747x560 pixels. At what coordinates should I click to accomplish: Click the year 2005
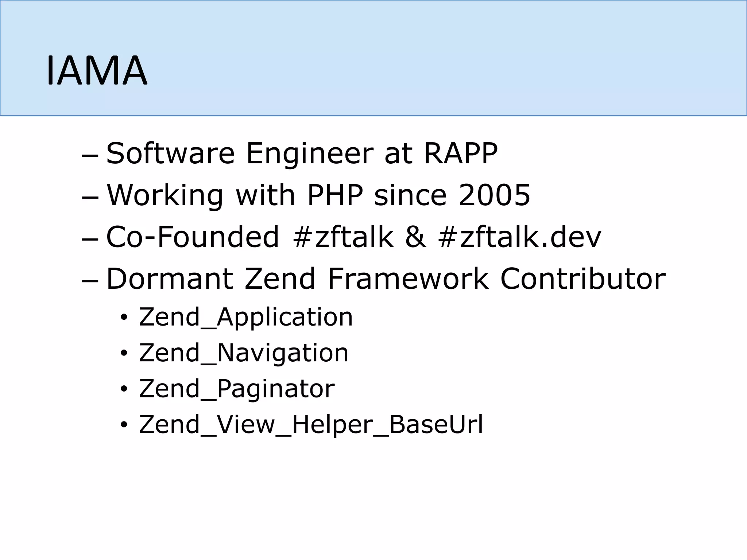pyautogui.click(x=494, y=195)
